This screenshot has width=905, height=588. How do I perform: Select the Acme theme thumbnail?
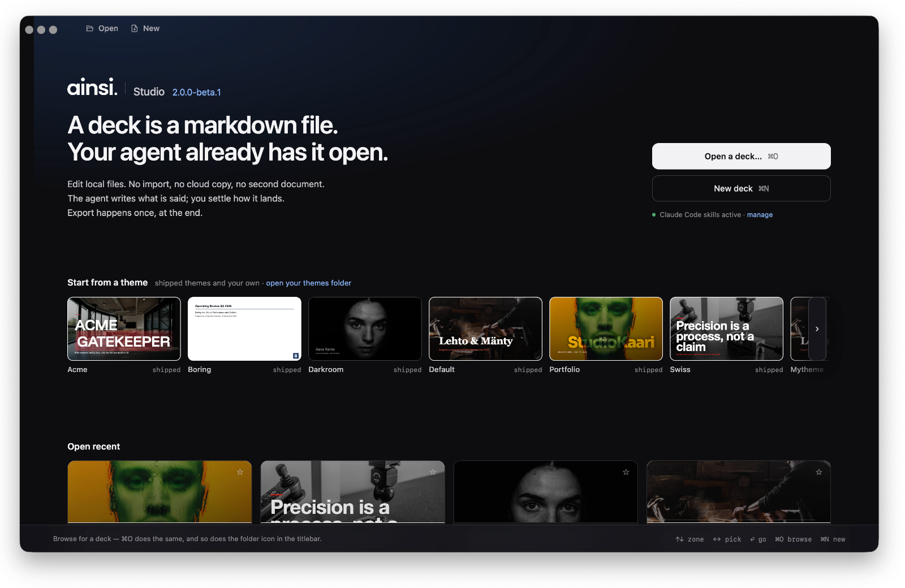coord(124,328)
